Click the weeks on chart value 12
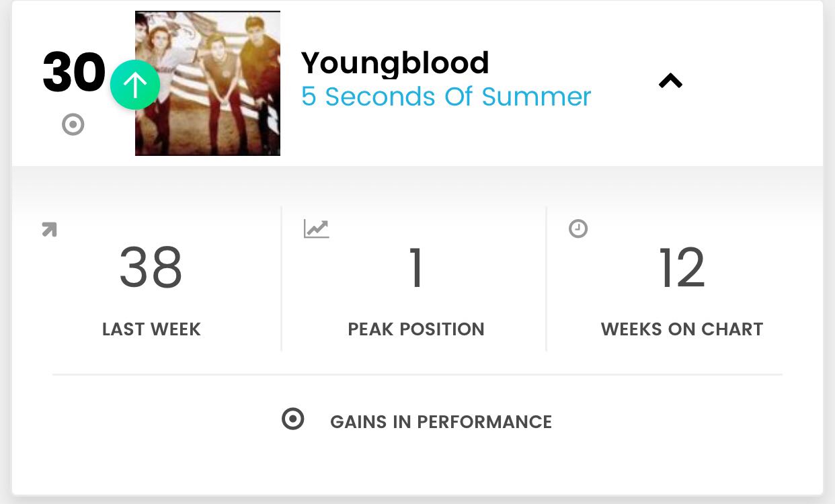 coord(682,268)
